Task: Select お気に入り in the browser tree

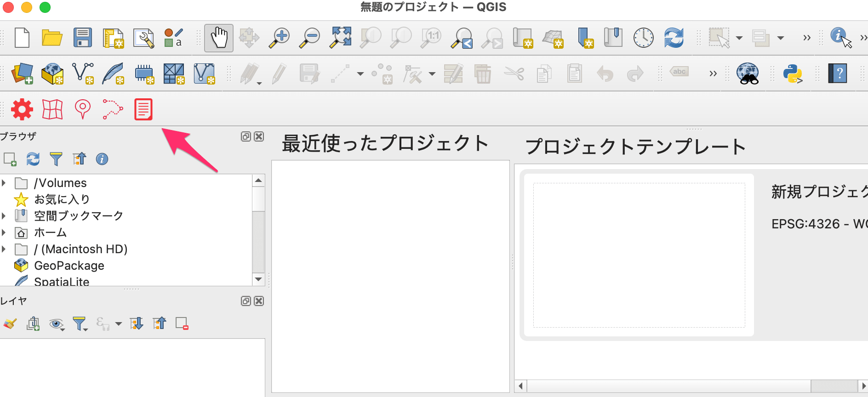Action: (62, 199)
